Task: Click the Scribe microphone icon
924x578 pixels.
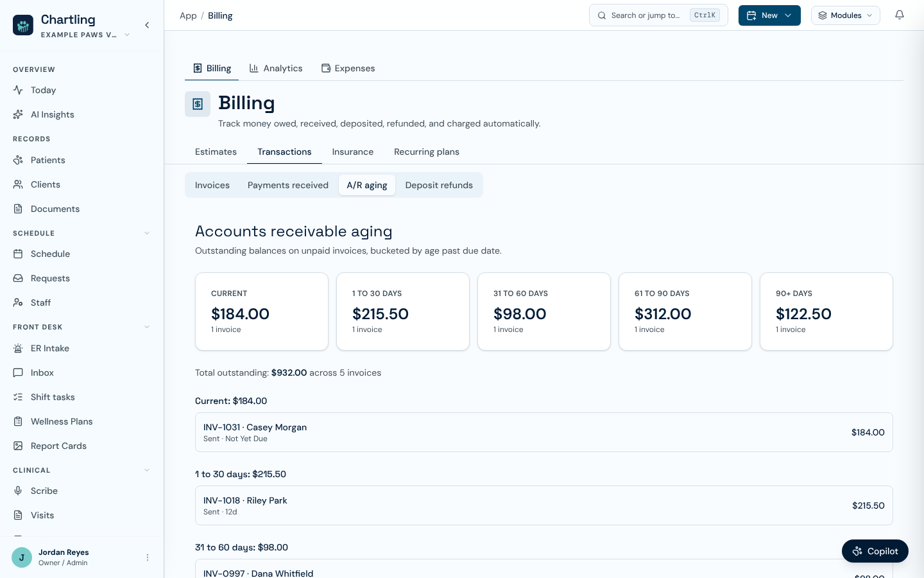Action: [x=18, y=491]
